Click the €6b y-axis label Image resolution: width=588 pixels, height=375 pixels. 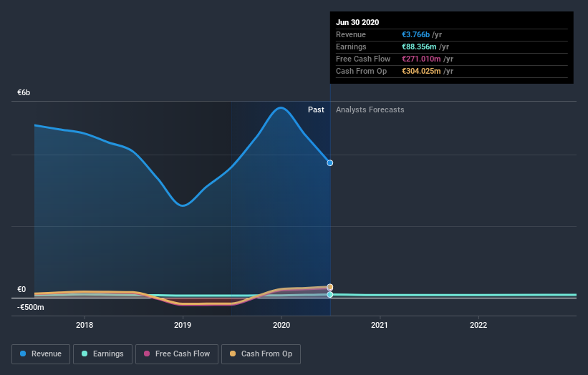(24, 92)
